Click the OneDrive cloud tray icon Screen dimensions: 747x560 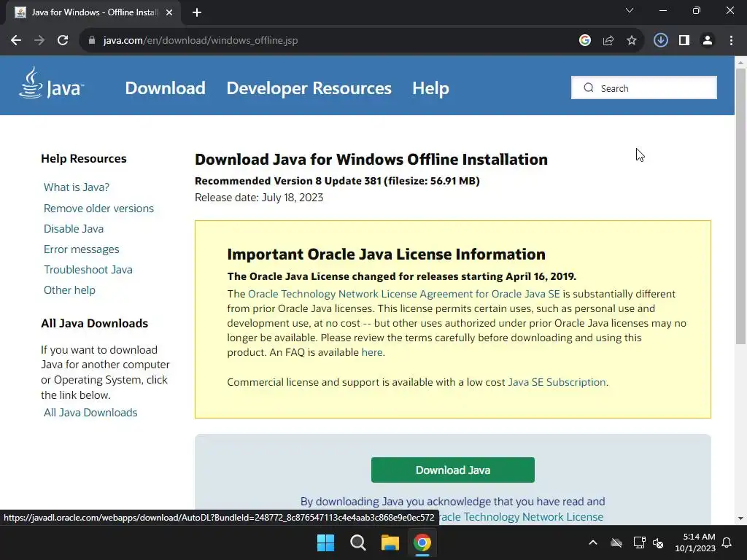pyautogui.click(x=616, y=542)
